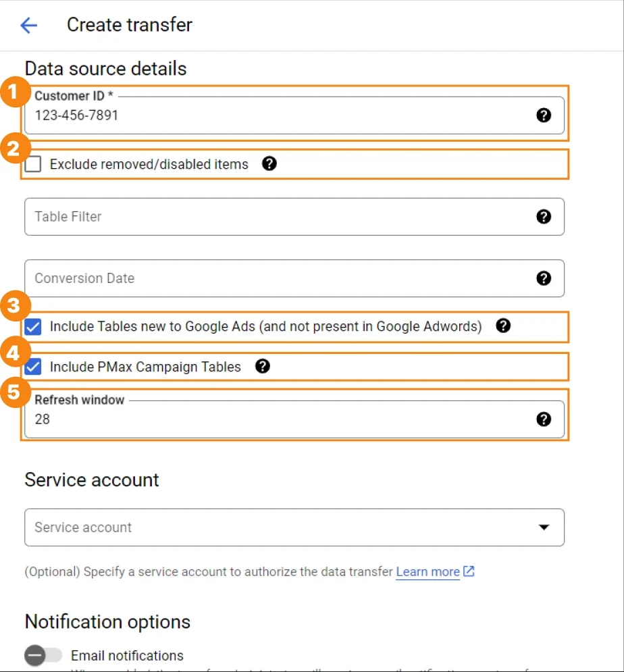Edit the Refresh window value 28
The height and width of the screenshot is (672, 624).
coord(294,419)
